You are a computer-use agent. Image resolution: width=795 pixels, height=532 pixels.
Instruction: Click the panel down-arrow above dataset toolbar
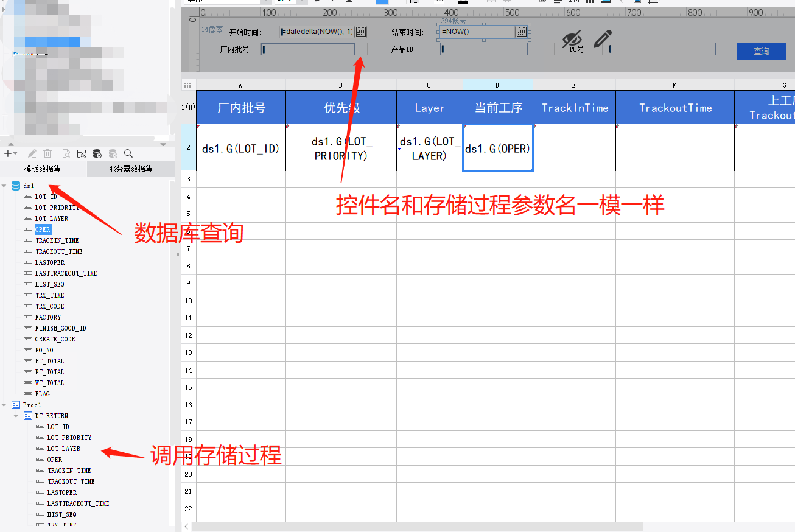[163, 144]
